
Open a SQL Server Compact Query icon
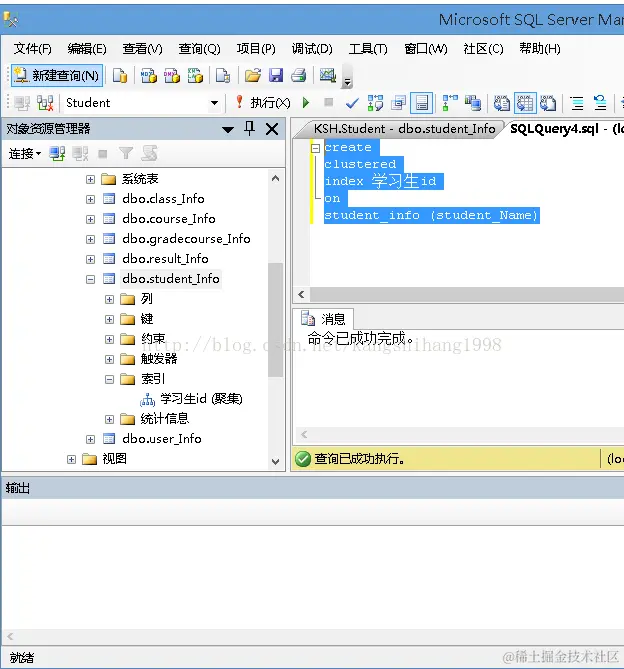click(223, 76)
